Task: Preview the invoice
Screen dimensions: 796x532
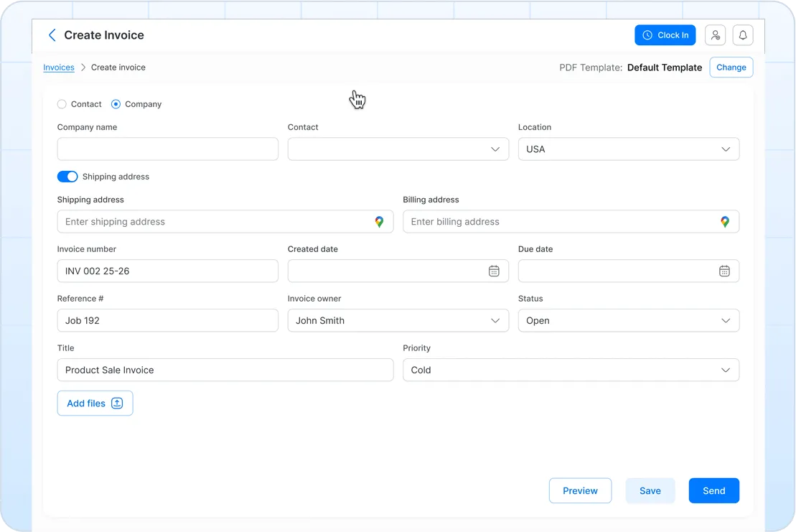Action: 580,491
